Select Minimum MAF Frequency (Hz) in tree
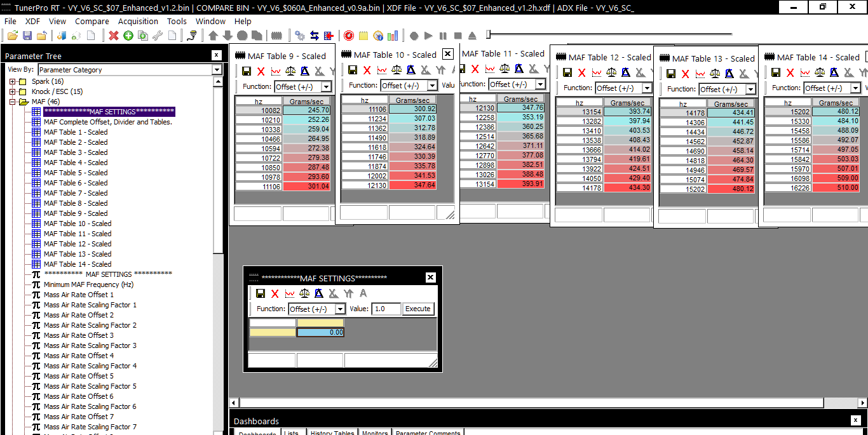Viewport: 868px width, 435px height. point(89,284)
